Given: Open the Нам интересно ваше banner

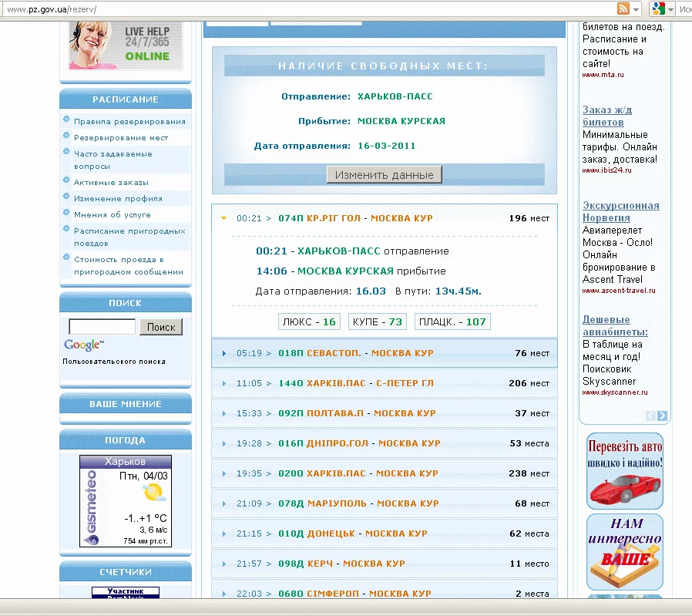Looking at the screenshot, I should (625, 551).
